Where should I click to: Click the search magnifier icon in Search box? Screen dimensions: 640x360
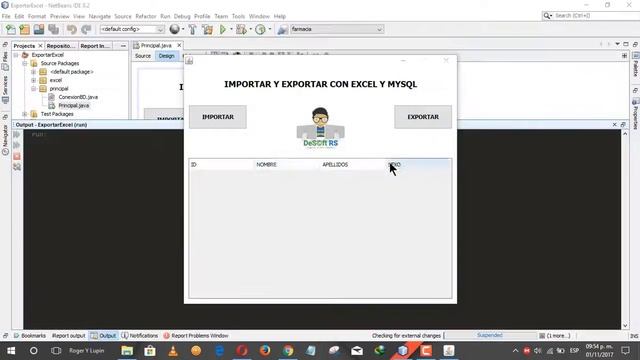pos(547,16)
